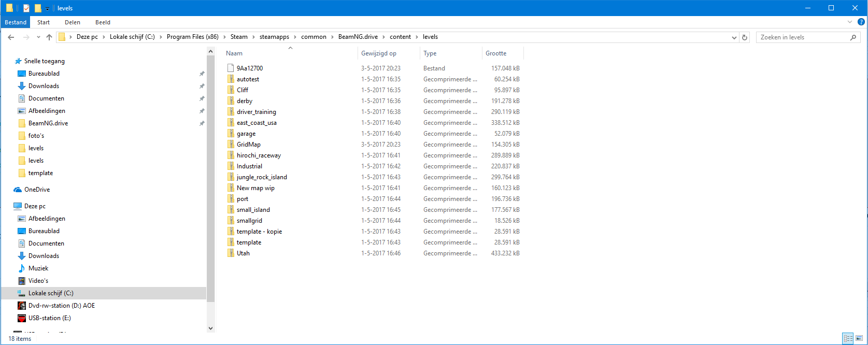Click new folder icon in title bar
868x345 pixels.
coord(38,8)
